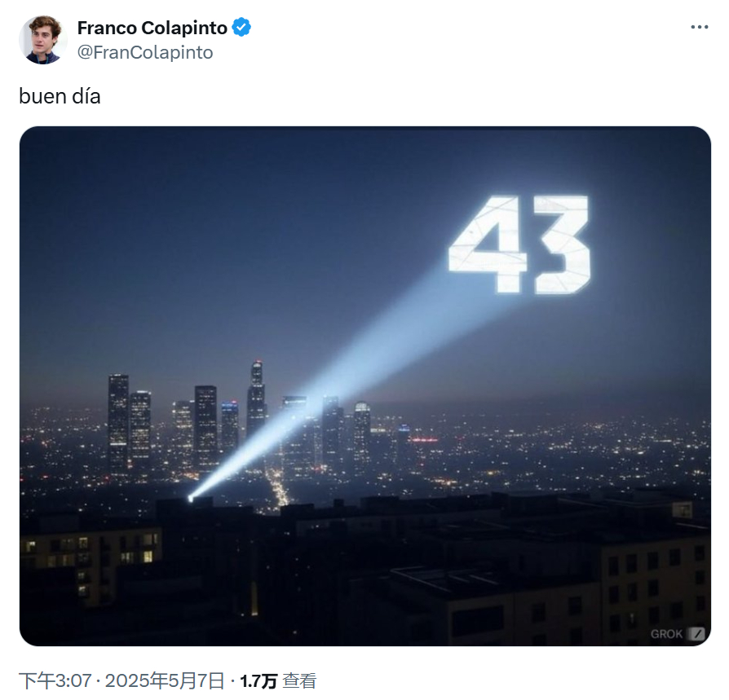Click the 查看 views label
Viewport: 729px width, 700px height.
tap(300, 681)
